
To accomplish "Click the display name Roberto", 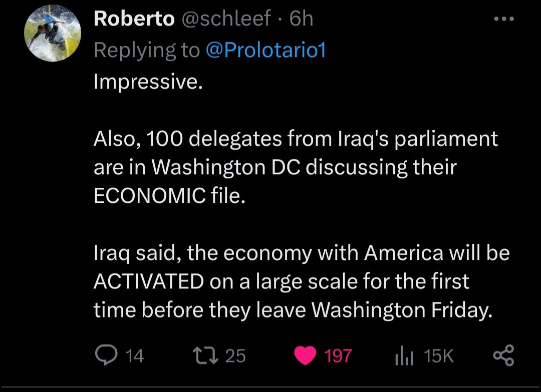I will 134,19.
